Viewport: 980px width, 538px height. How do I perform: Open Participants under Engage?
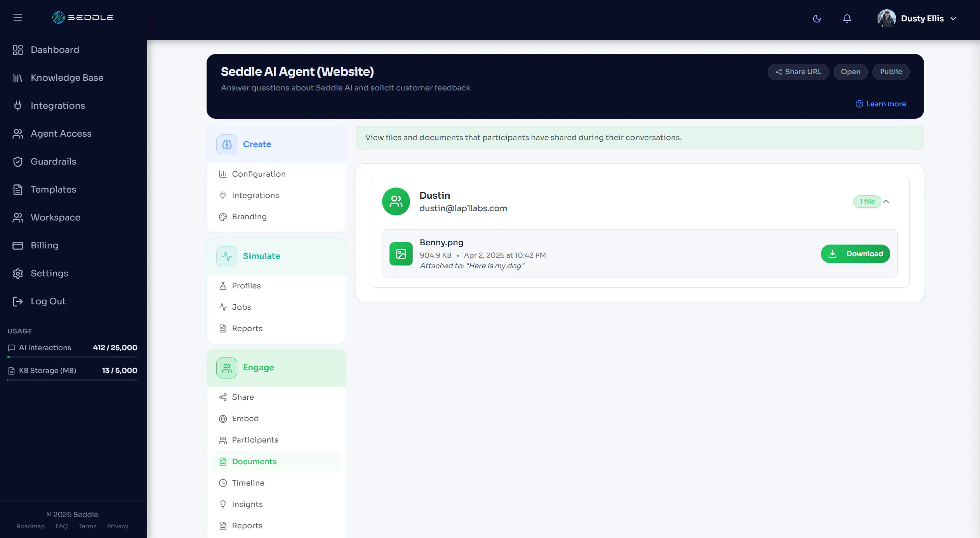coord(255,440)
